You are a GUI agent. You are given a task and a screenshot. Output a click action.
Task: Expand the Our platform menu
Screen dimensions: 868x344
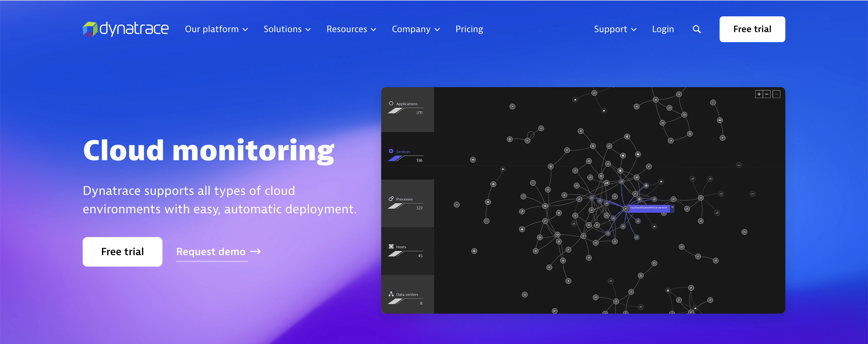coord(216,29)
